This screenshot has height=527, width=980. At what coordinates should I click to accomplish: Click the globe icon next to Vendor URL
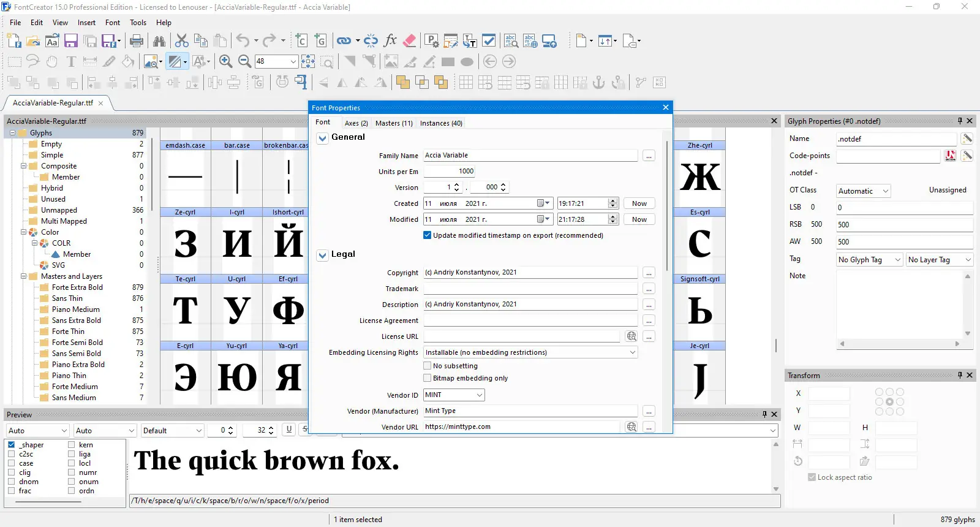[631, 427]
